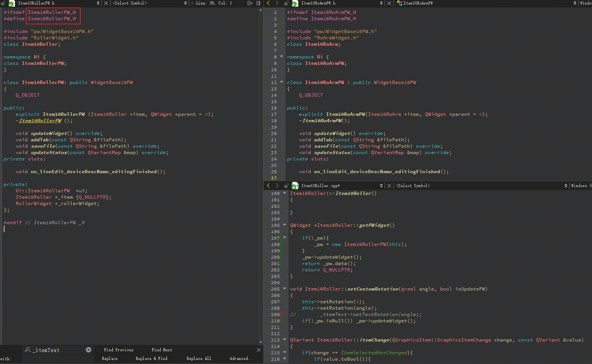
Task: Click the find field search options magnifier icon
Action: (x=28, y=350)
